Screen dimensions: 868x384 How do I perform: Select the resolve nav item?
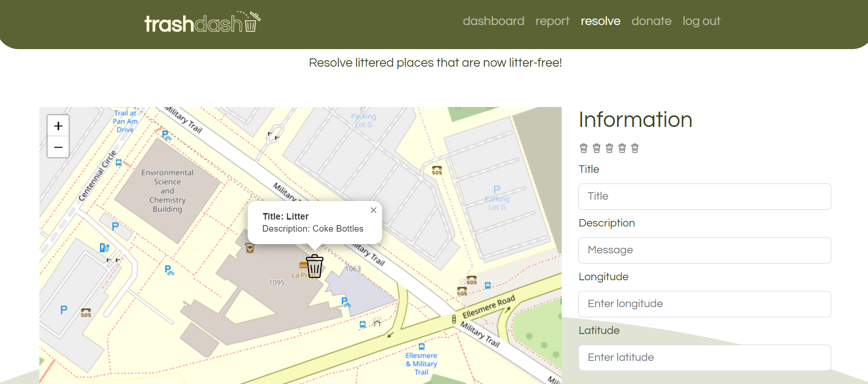(x=601, y=21)
